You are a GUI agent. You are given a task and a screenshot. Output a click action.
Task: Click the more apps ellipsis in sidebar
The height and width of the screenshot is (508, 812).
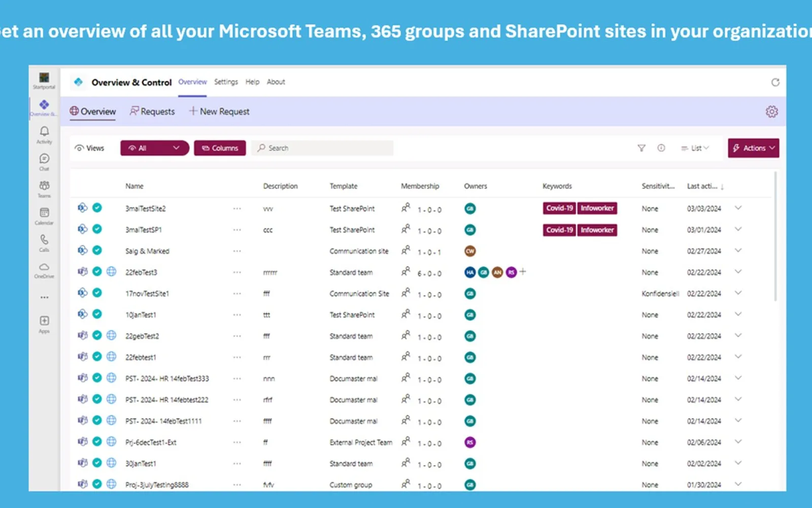[44, 297]
